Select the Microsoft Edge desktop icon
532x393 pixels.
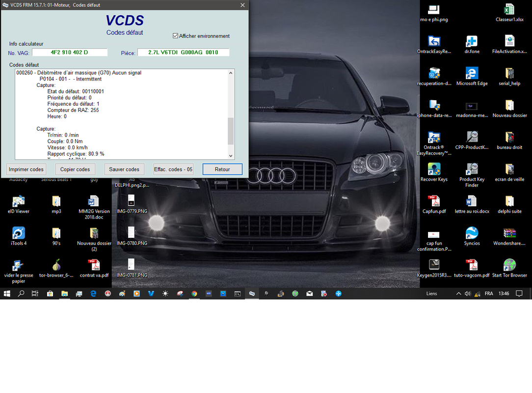(x=472, y=77)
